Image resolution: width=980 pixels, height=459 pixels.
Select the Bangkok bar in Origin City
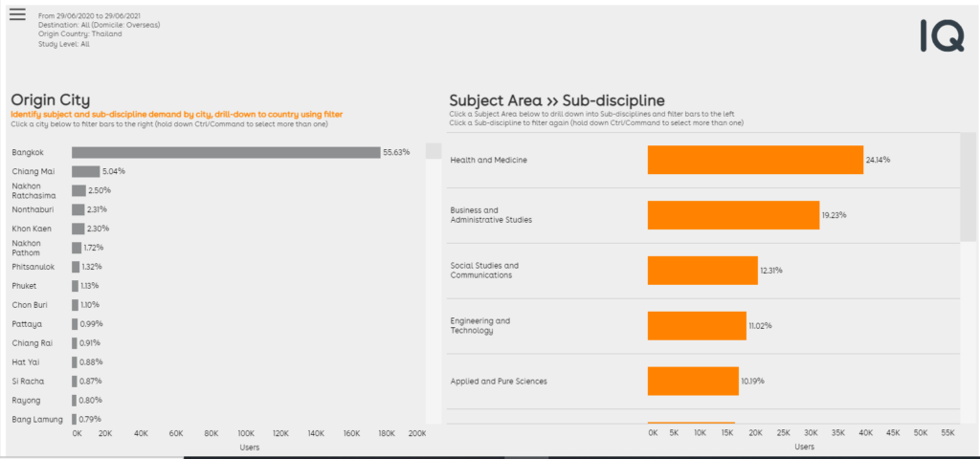(x=226, y=152)
